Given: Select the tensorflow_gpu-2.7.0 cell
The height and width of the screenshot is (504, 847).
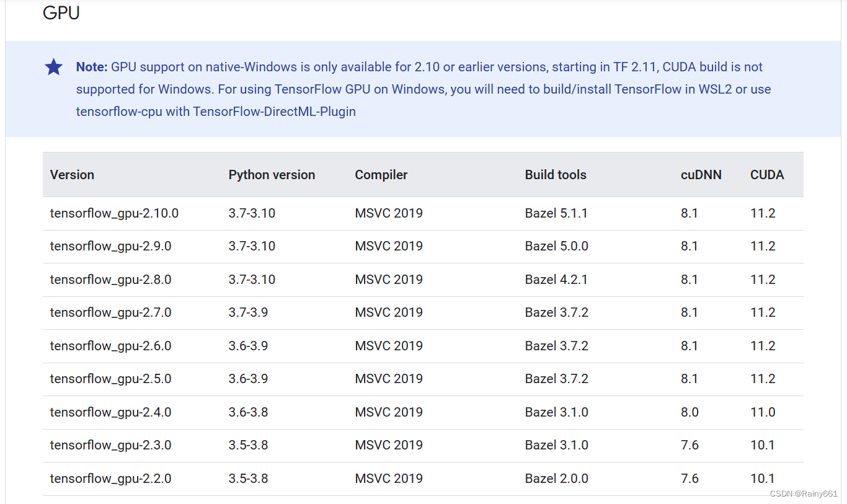Looking at the screenshot, I should [110, 312].
